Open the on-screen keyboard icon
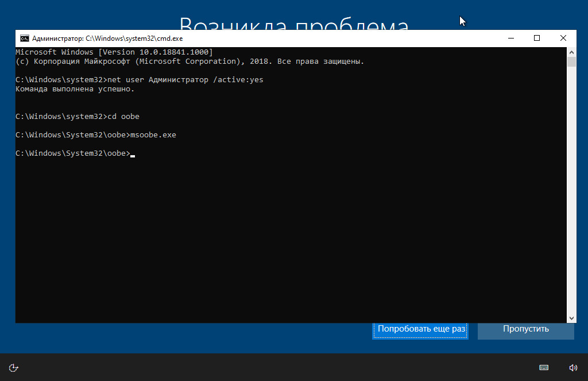Viewport: 588px width, 381px height. coord(544,367)
